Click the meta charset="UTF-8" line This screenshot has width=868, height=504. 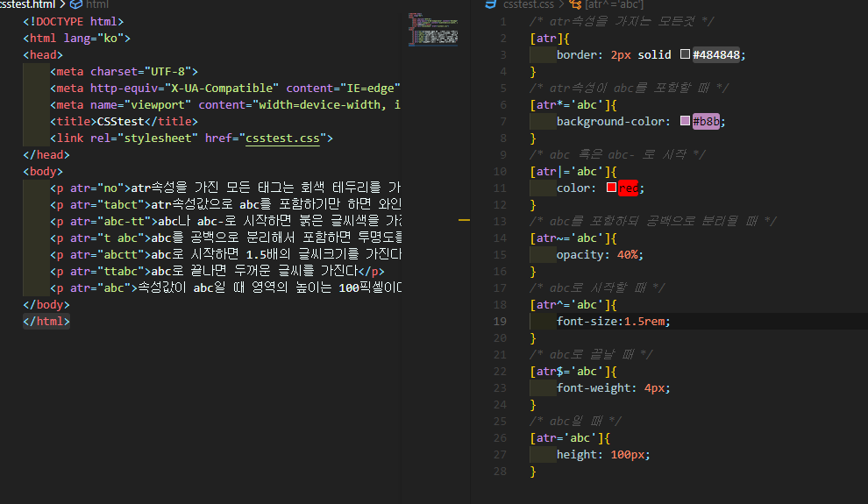point(124,71)
